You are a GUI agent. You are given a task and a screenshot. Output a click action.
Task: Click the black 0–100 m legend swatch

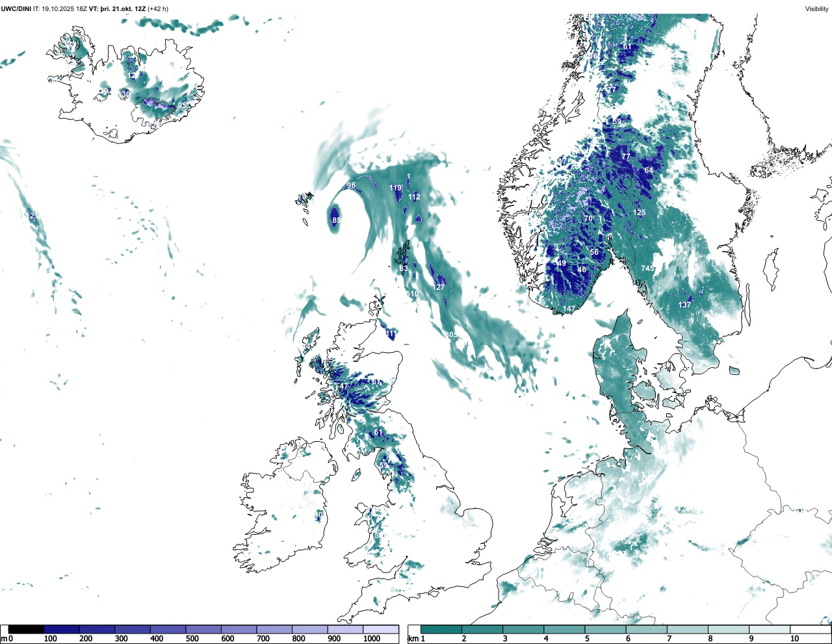tap(27, 629)
